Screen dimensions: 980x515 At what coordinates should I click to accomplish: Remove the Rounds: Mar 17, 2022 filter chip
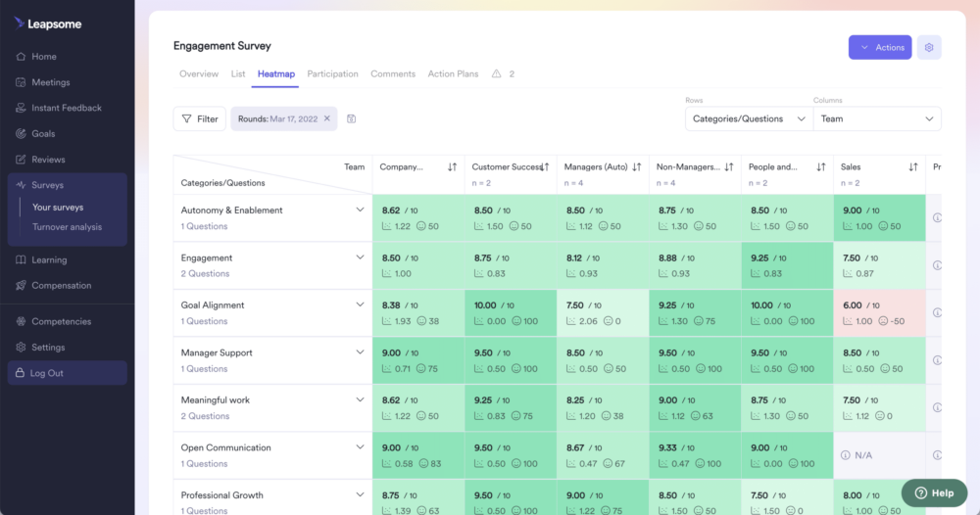327,118
